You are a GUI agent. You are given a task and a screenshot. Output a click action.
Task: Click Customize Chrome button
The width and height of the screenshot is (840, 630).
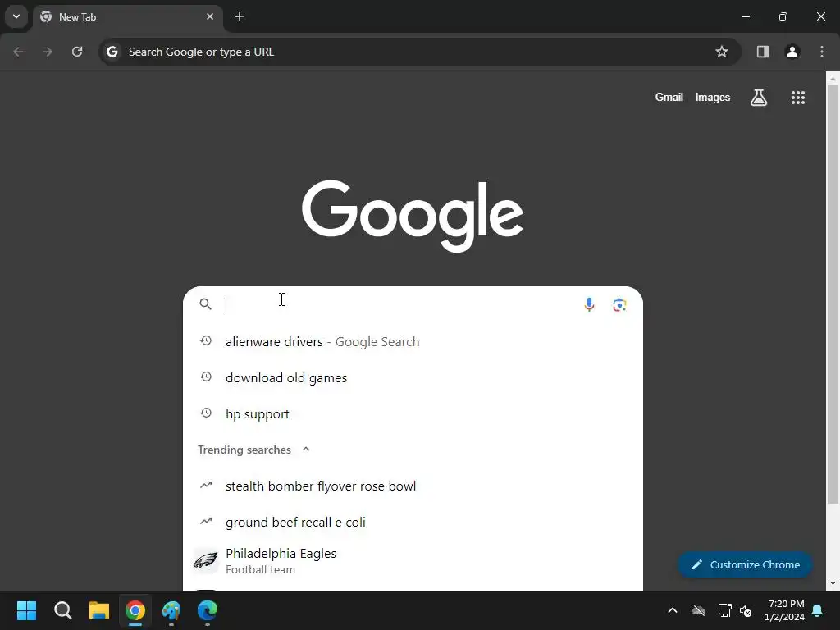pyautogui.click(x=745, y=564)
